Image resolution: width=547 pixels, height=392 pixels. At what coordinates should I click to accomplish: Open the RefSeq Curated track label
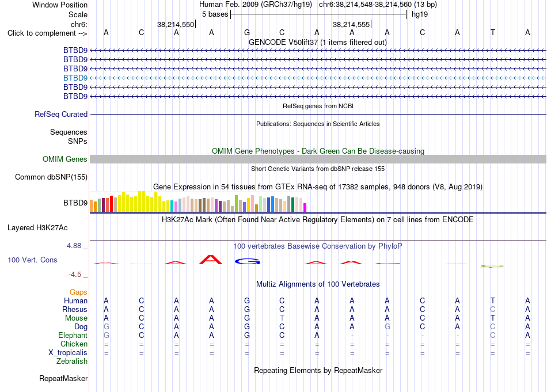point(61,114)
